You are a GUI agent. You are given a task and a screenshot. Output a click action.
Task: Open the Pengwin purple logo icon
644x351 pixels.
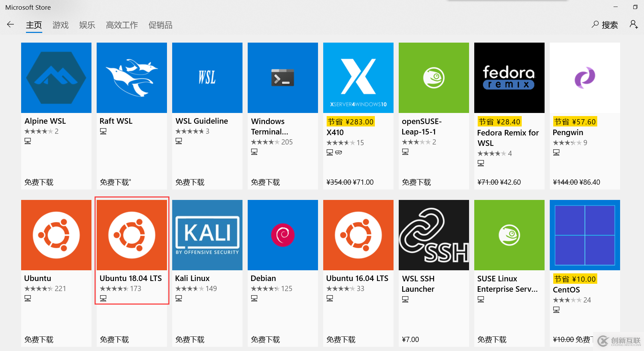coord(585,78)
